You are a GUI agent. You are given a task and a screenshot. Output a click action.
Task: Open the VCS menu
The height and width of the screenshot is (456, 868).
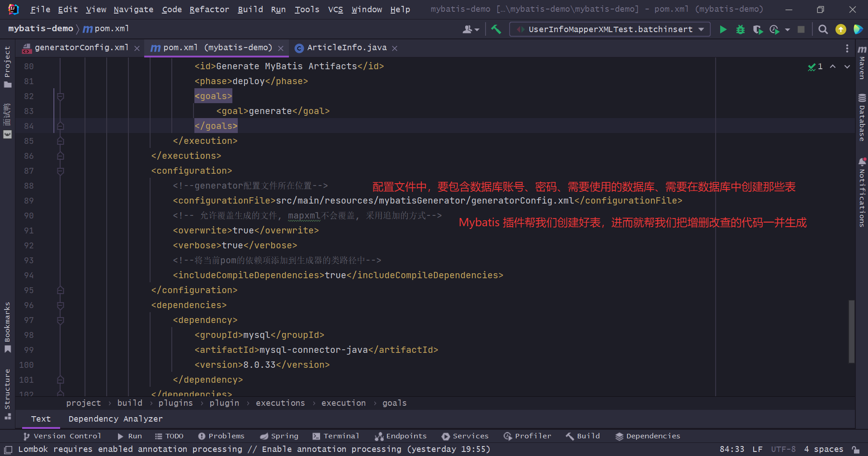click(335, 9)
